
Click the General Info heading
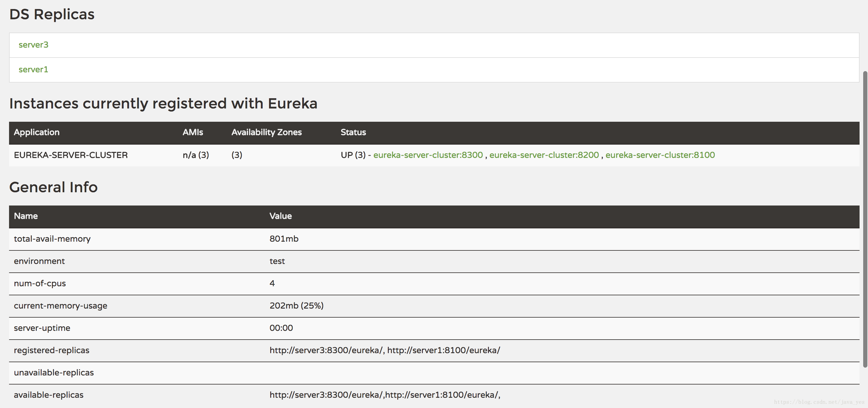pyautogui.click(x=54, y=187)
